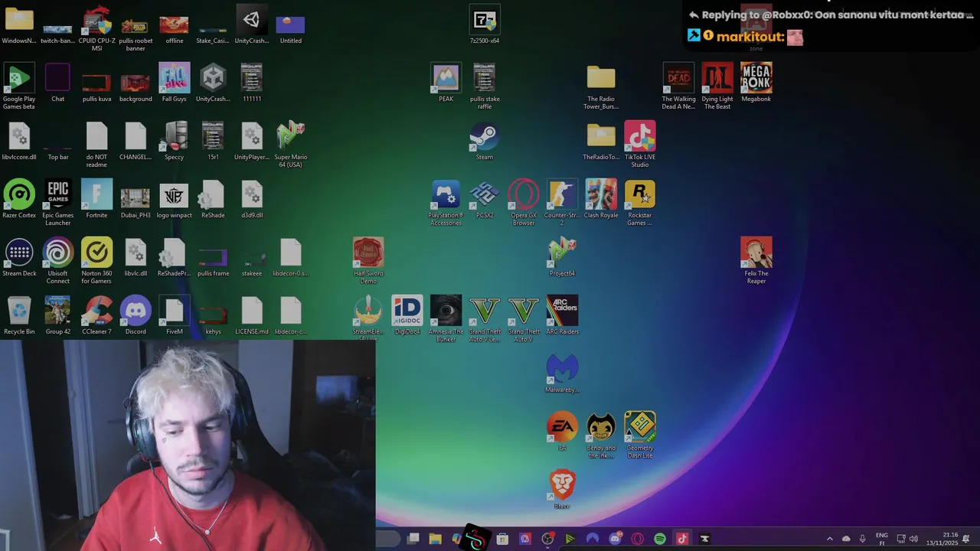The width and height of the screenshot is (980, 551).
Task: Open Norton 360 for Gamers
Action: click(x=96, y=261)
